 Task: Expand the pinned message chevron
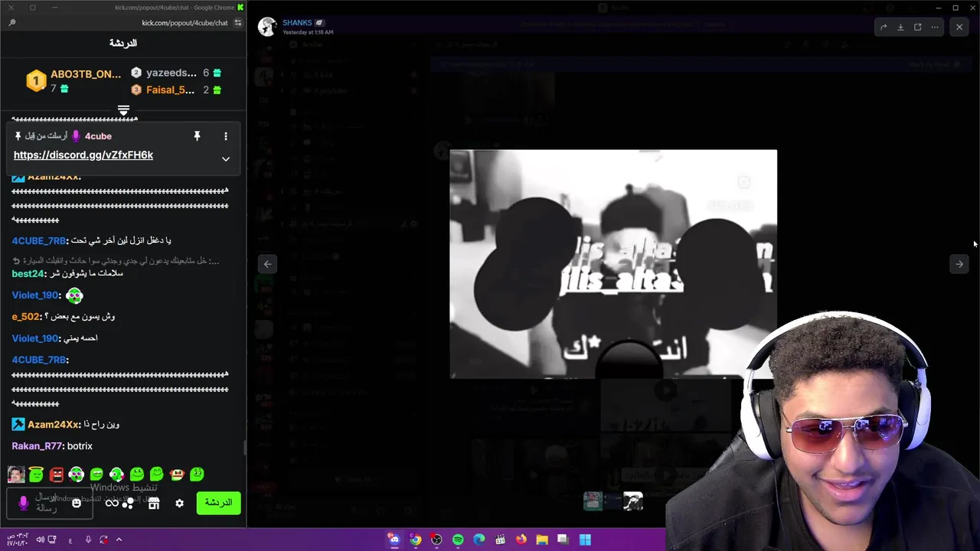[x=225, y=159]
